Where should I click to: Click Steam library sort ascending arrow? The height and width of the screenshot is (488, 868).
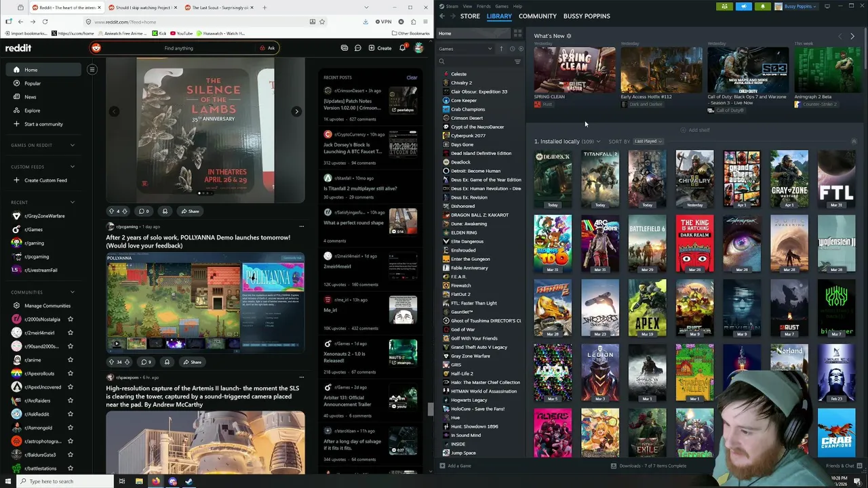click(502, 49)
